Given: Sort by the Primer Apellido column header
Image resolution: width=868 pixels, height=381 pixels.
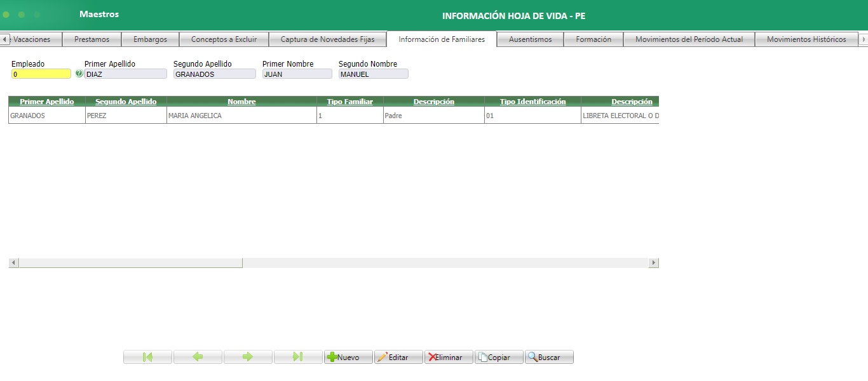Looking at the screenshot, I should click(46, 100).
